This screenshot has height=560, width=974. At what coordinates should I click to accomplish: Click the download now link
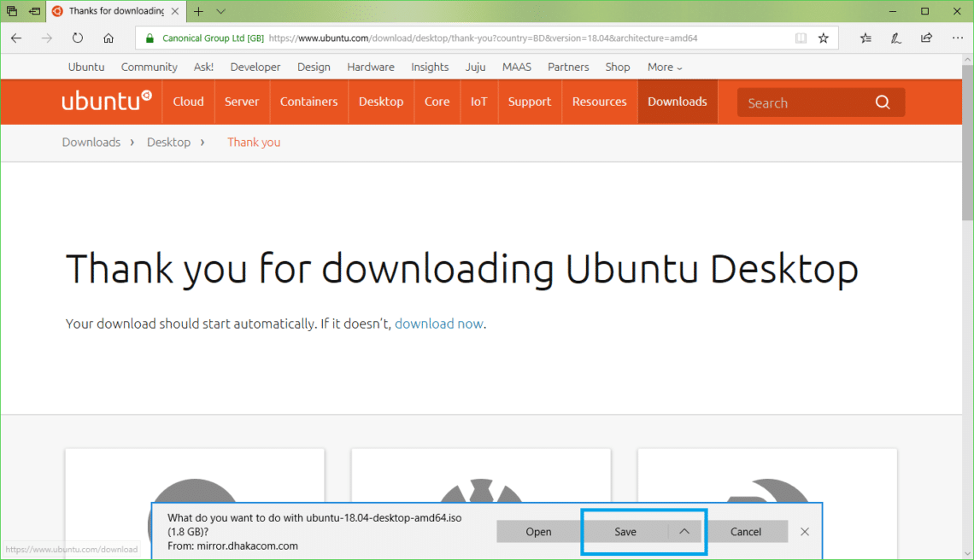439,324
